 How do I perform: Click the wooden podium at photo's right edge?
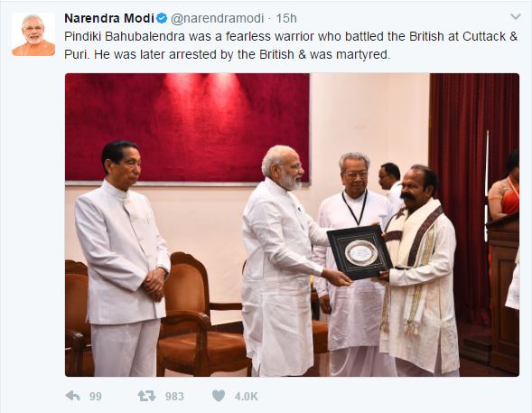(x=504, y=292)
